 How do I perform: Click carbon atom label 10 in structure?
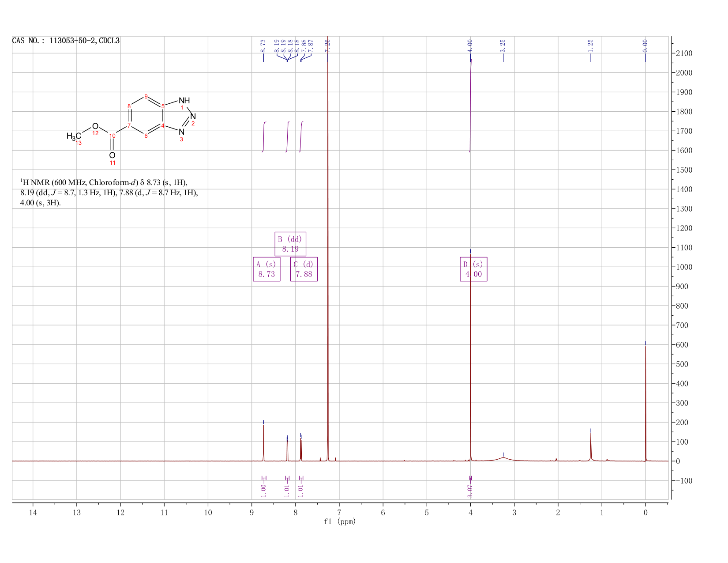click(112, 136)
